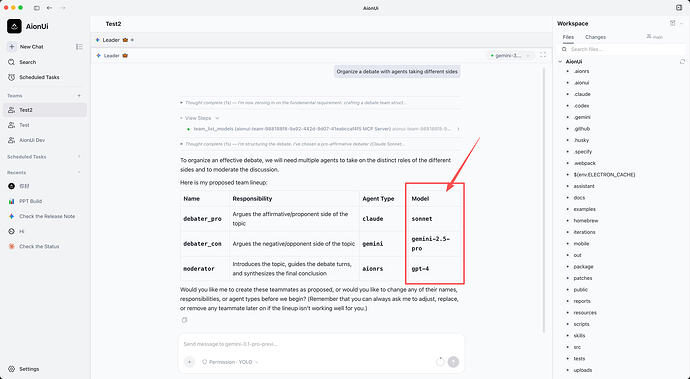This screenshot has height=379, width=690.
Task: Select the Leader tab
Action: pos(111,40)
